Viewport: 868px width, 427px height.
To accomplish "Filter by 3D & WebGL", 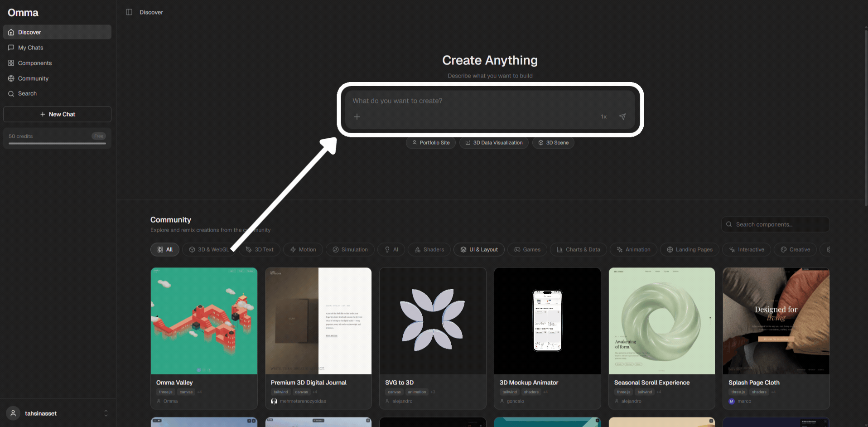I will pyautogui.click(x=209, y=250).
